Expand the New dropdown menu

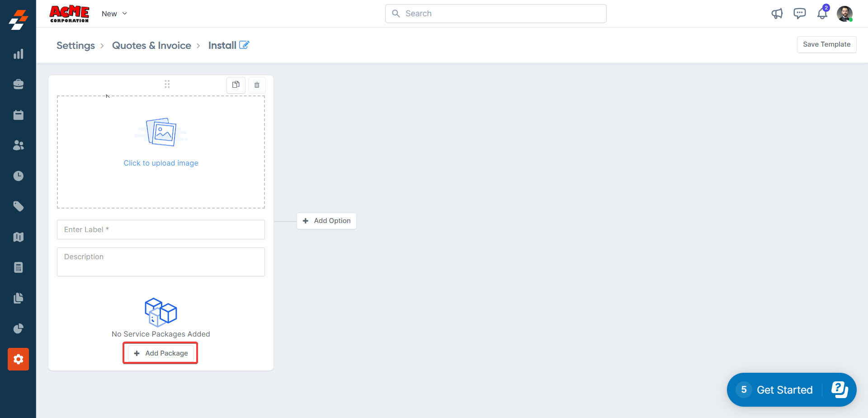pos(114,14)
